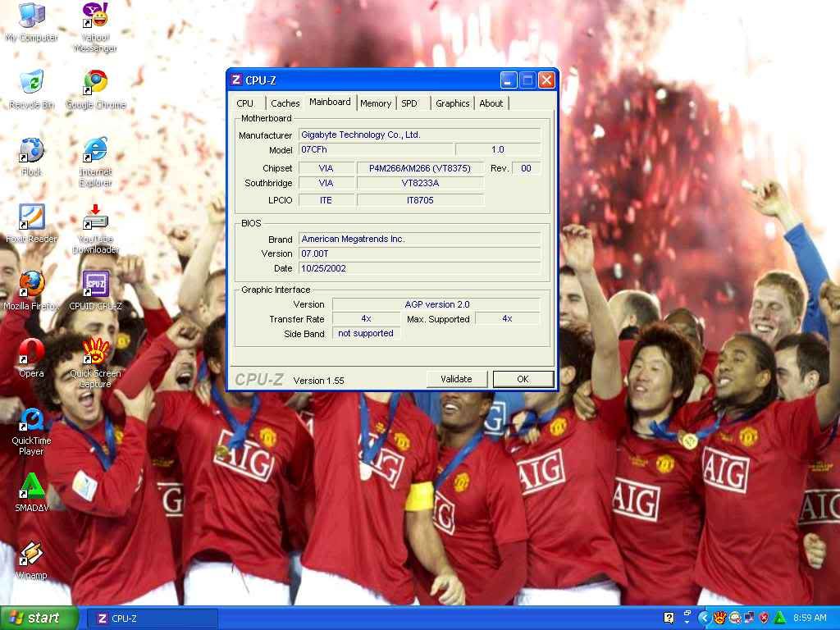Image resolution: width=840 pixels, height=630 pixels.
Task: Click the chipset value 'P4M266/KM266 (VT8375)'
Action: 420,168
